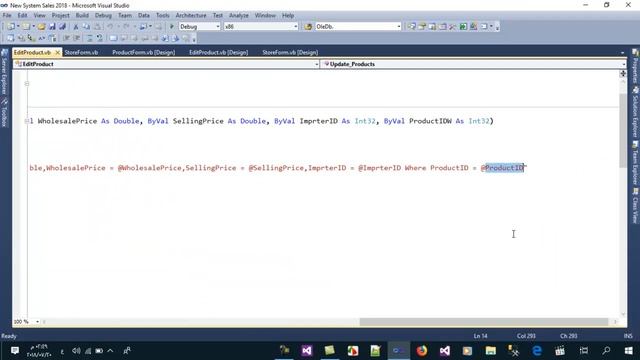The image size is (640, 360).
Task: Switch to ProductForm.vb [Design] tab
Action: 143,52
